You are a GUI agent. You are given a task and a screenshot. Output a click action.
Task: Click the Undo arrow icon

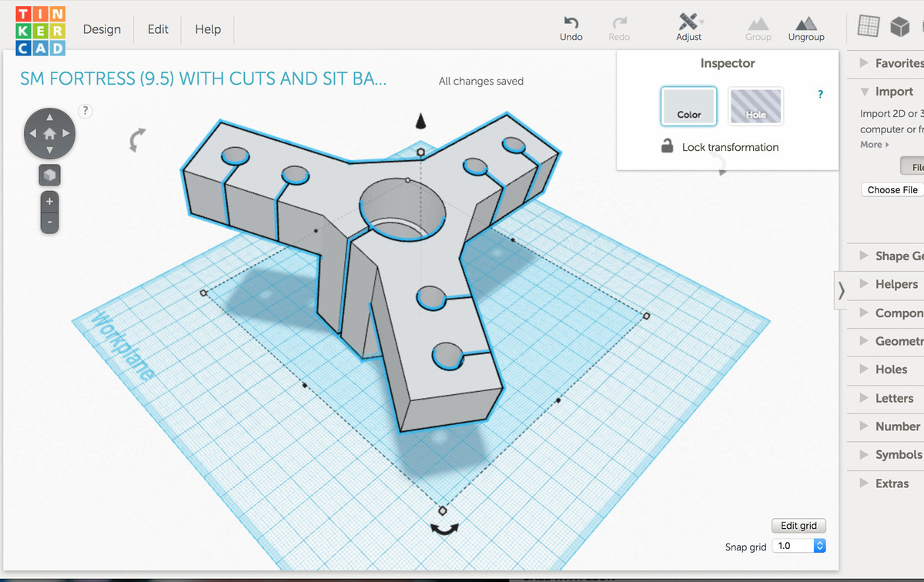pos(571,22)
